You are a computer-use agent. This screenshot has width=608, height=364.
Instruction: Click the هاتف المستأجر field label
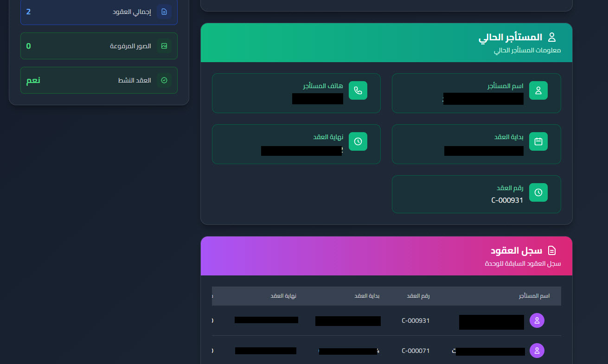pos(323,86)
